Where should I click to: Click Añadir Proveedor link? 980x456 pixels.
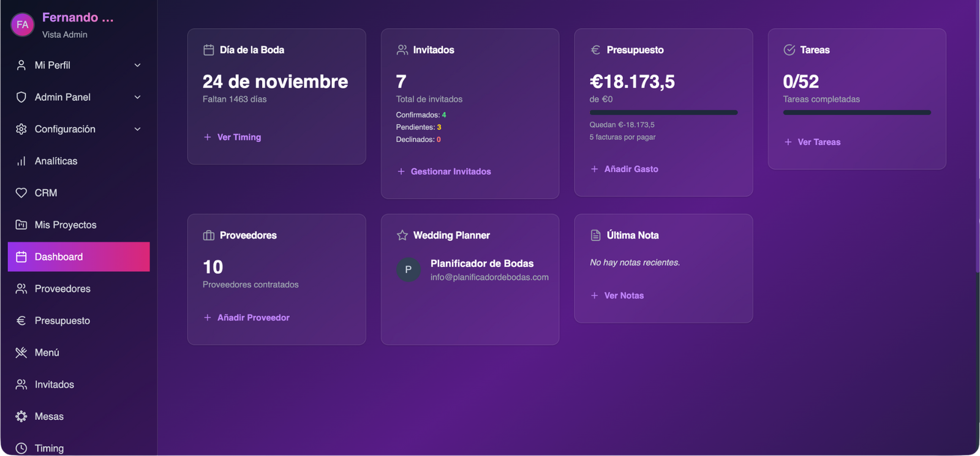point(253,318)
